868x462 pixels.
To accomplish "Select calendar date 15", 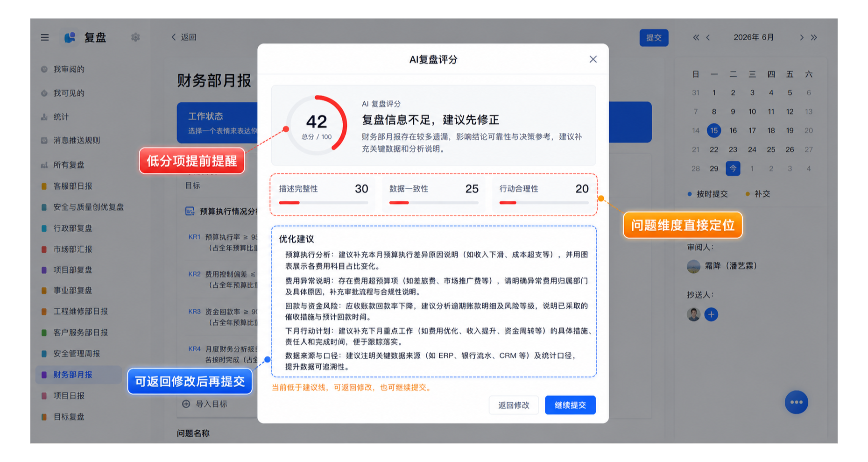I will coord(714,130).
